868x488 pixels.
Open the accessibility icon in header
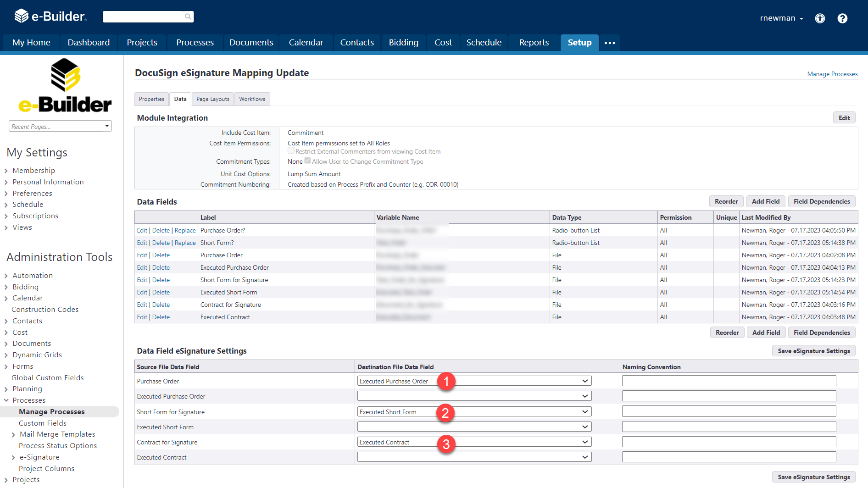tap(820, 18)
